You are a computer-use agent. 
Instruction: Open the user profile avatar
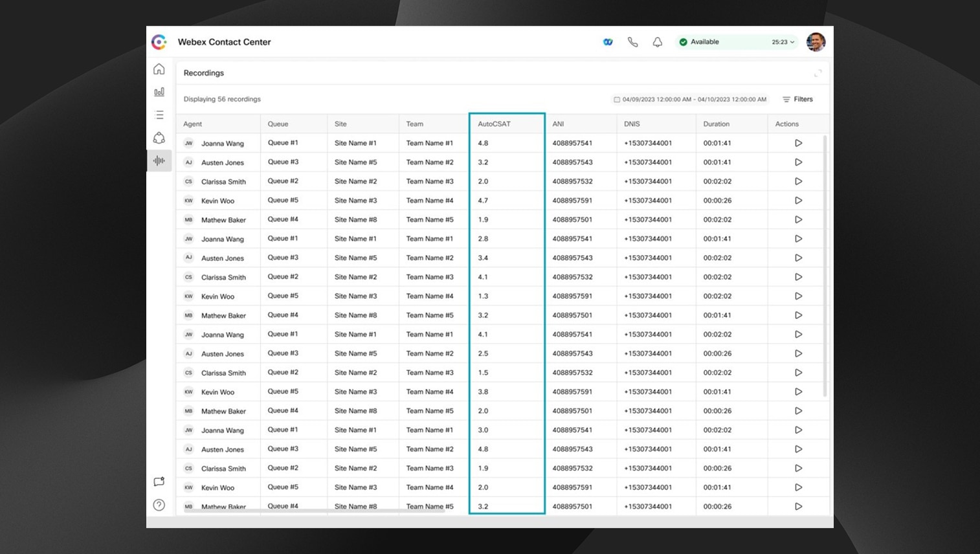coord(816,42)
